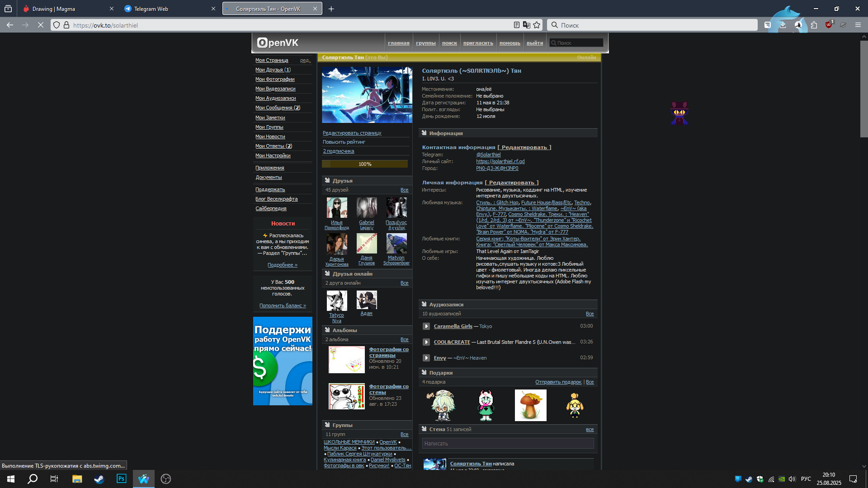The width and height of the screenshot is (868, 488).
Task: Click the Написать wall post field
Action: coord(507,444)
